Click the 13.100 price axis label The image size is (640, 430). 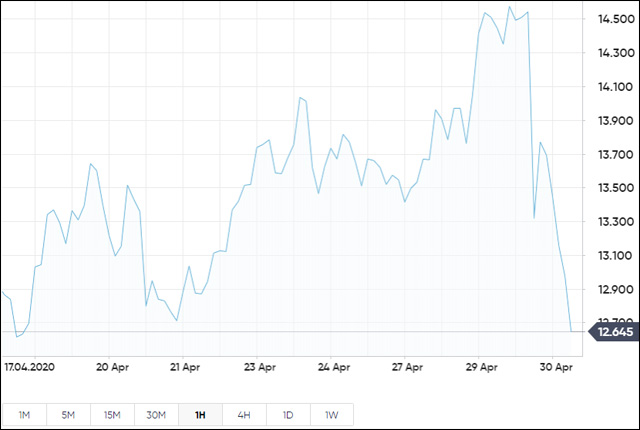coord(612,255)
